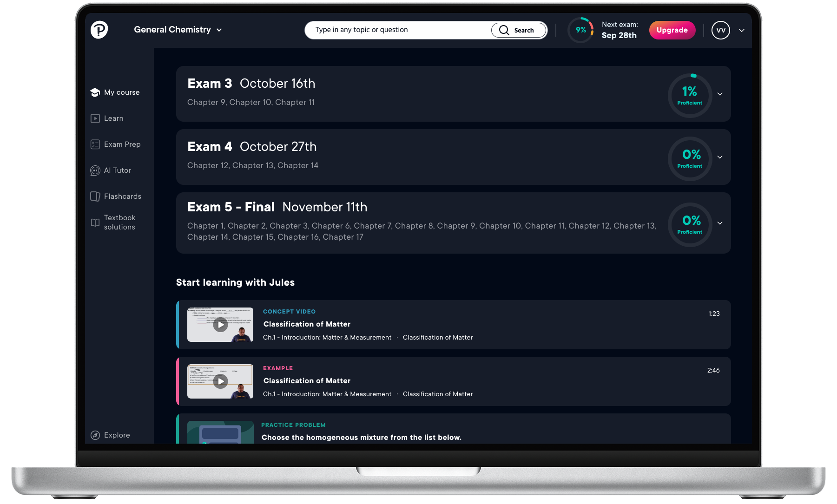Play the Classification of Matter concept video
The width and height of the screenshot is (837, 504).
tap(220, 325)
